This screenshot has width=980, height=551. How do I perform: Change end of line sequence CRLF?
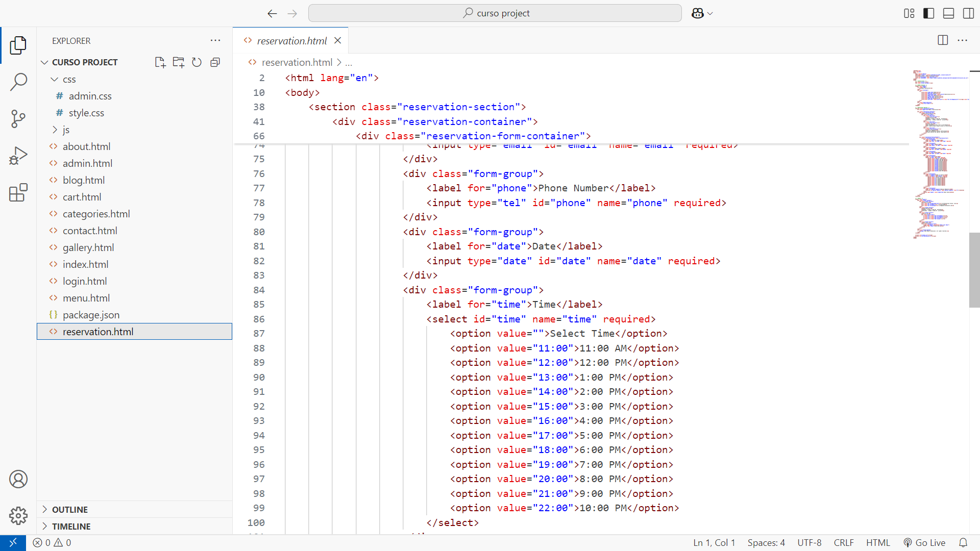click(x=844, y=543)
